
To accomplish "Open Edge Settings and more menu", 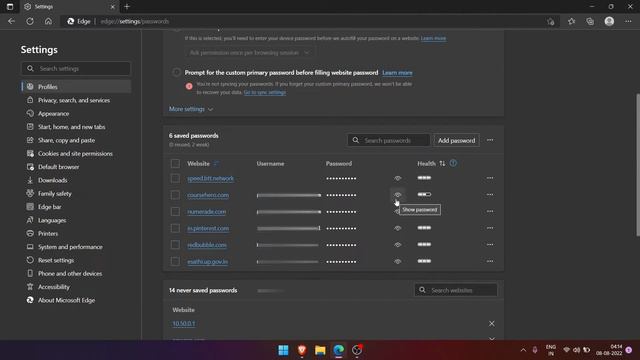I will 628,21.
